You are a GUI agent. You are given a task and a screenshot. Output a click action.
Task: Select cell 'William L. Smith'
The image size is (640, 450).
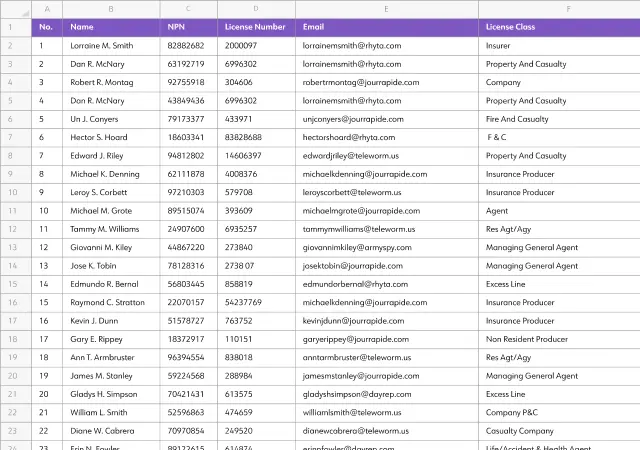point(111,412)
